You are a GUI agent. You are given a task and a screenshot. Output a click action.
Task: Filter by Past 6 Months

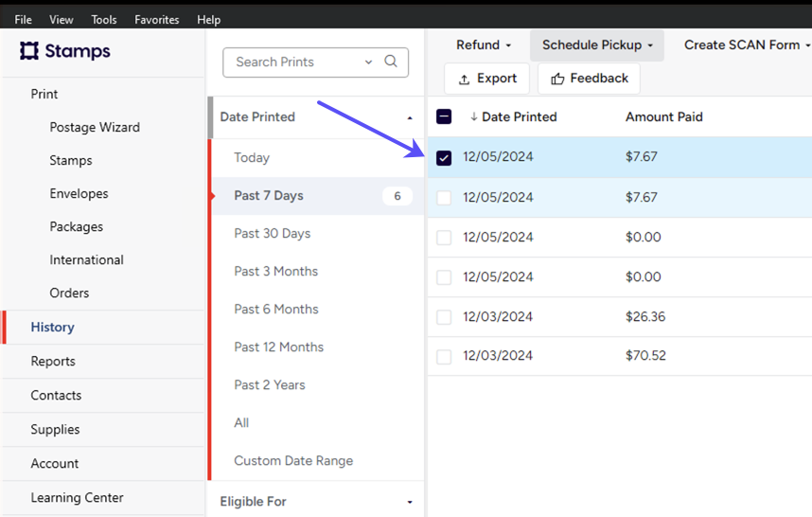pyautogui.click(x=318, y=310)
